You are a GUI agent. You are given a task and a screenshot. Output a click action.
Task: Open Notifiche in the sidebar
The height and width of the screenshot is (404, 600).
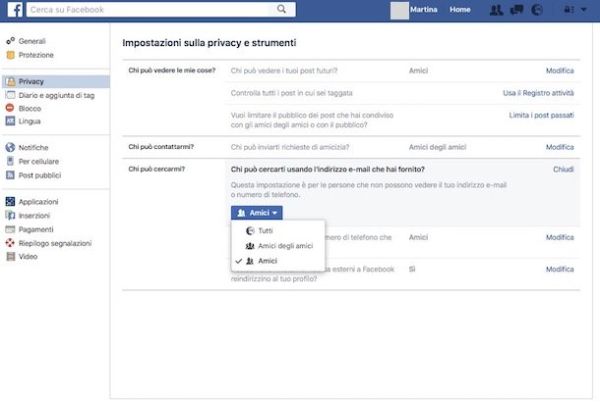coord(35,148)
